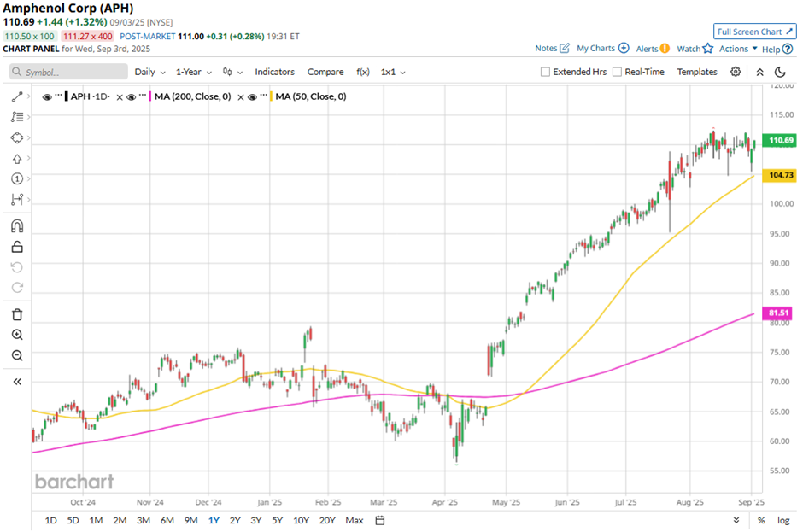Expand the bottom panel double chevron

tap(736, 520)
